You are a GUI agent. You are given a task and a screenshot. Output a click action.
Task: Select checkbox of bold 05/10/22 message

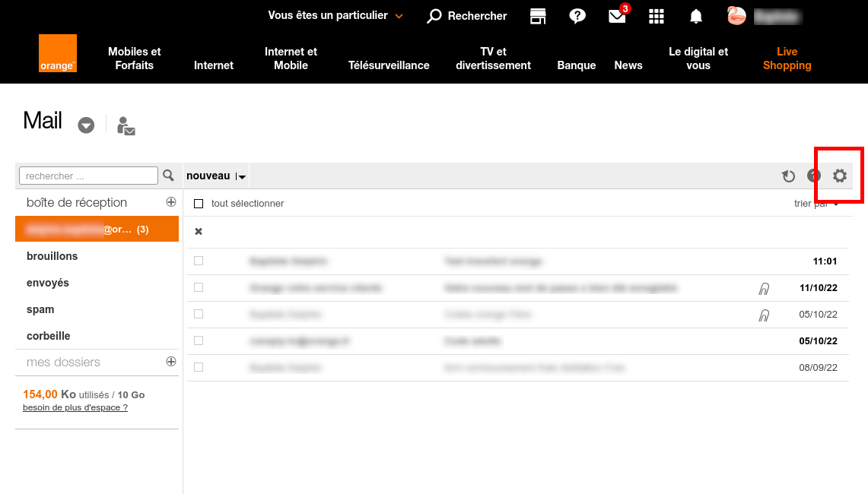click(x=199, y=340)
